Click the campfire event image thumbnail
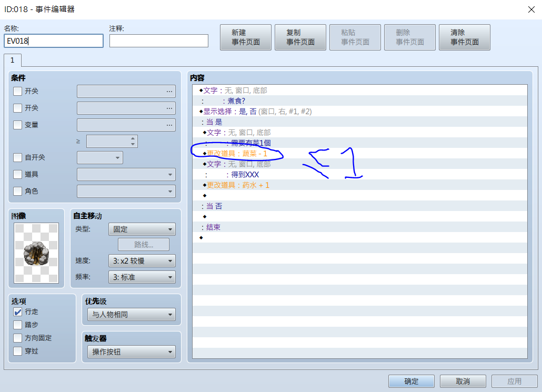Viewport: 542px width, 392px height. tap(36, 253)
